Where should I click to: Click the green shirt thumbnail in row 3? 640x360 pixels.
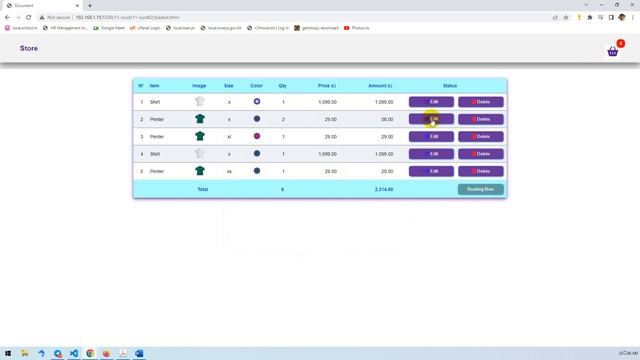pyautogui.click(x=200, y=136)
